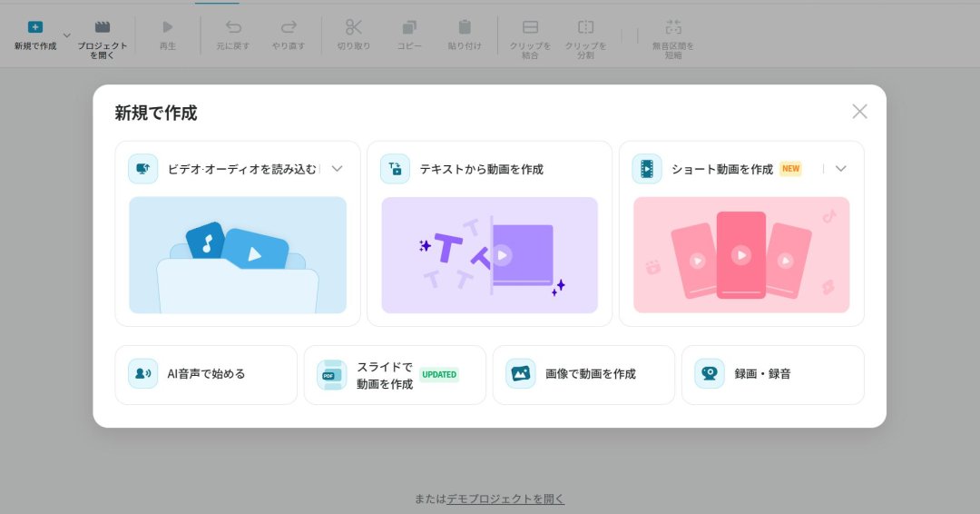The height and width of the screenshot is (514, 980).
Task: Click the スライドで動画を作成 PDF icon
Action: coord(331,374)
